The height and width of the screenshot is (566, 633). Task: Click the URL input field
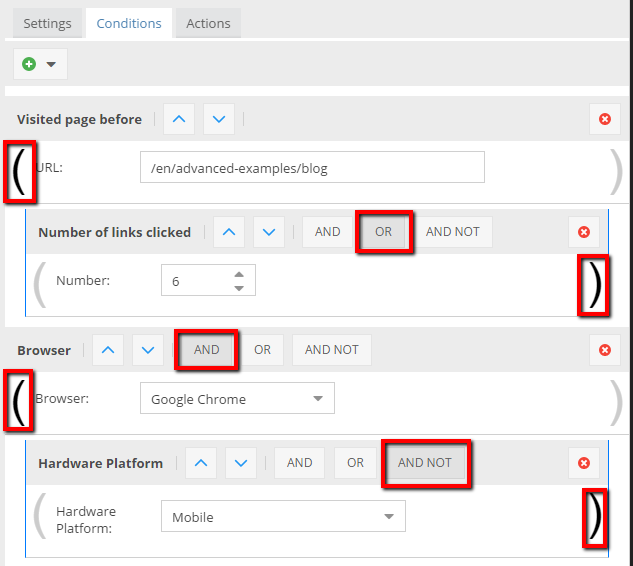[312, 168]
